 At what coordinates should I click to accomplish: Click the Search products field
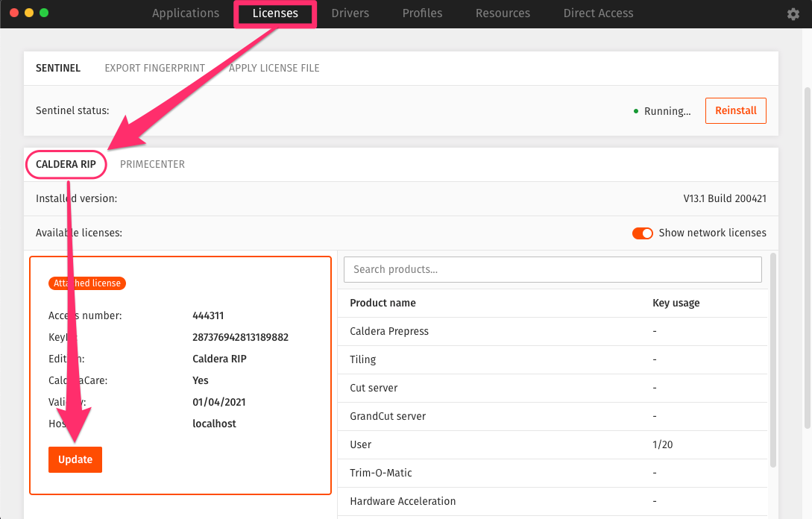[553, 269]
